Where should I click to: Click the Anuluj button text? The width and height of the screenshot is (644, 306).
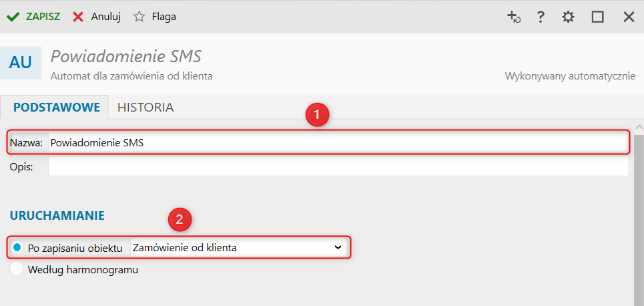click(x=105, y=17)
